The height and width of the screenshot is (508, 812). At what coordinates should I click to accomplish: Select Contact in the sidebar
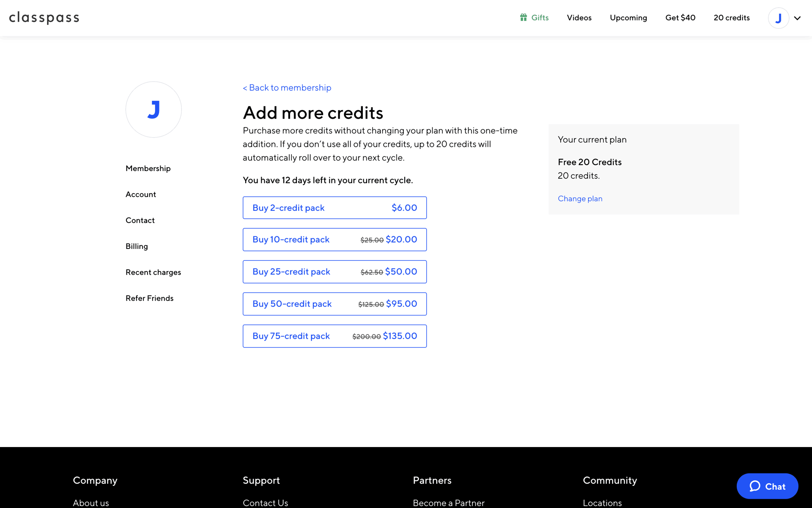[140, 220]
